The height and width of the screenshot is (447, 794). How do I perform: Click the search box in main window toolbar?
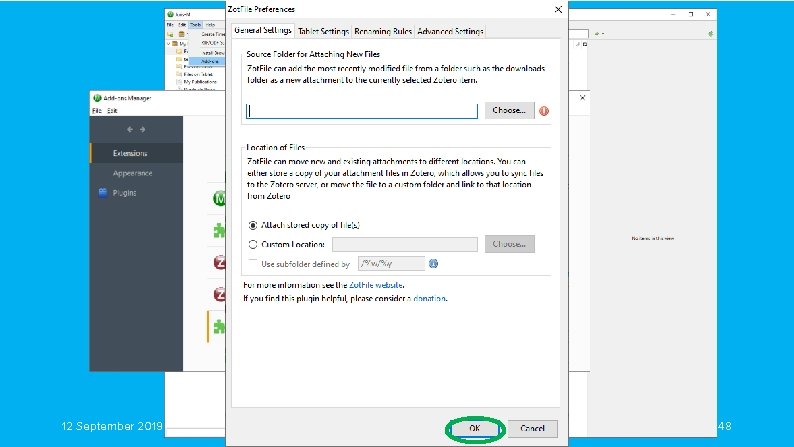click(x=578, y=33)
